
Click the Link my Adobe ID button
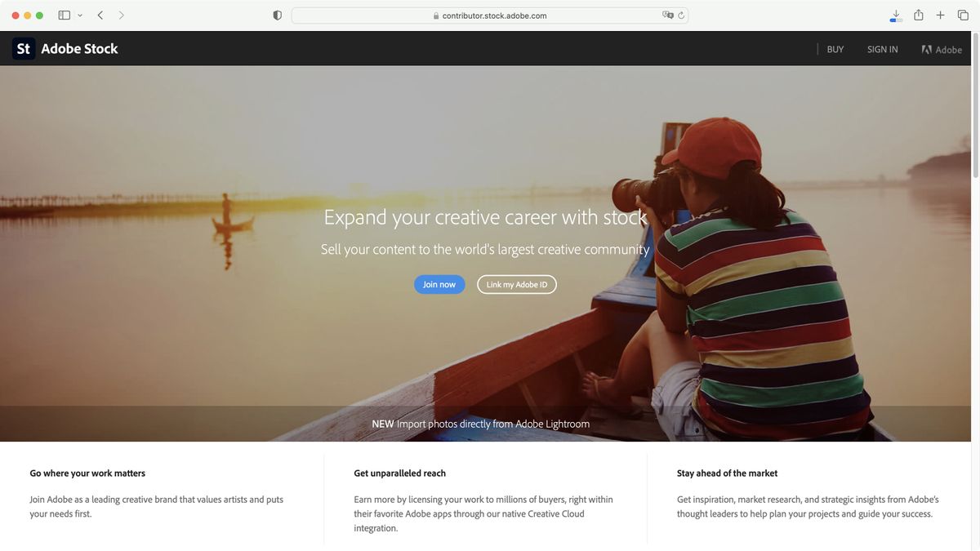tap(516, 284)
